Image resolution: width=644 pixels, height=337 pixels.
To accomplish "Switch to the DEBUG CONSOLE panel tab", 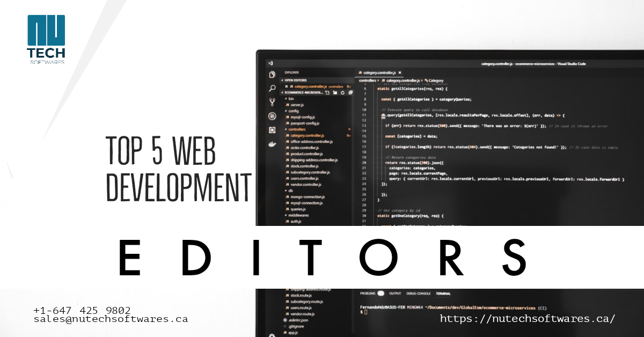I will pos(419,294).
